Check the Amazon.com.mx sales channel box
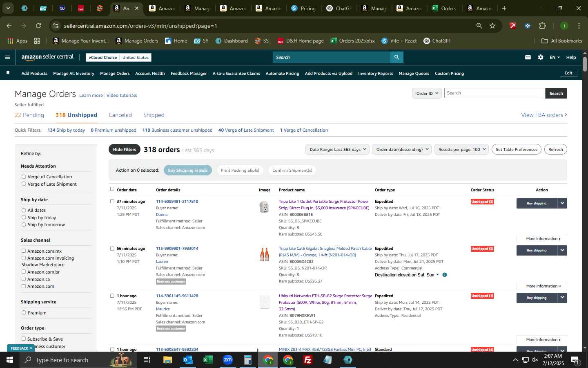This screenshot has height=368, width=588. click(24, 251)
